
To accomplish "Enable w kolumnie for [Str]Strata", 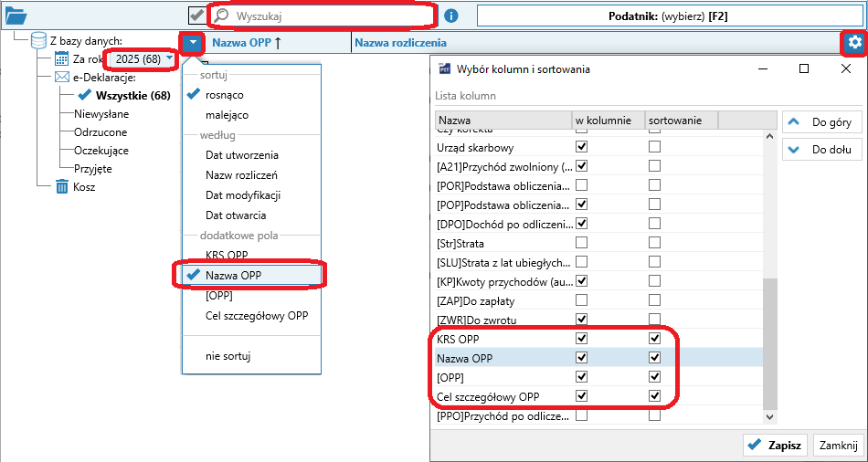I will pyautogui.click(x=581, y=243).
